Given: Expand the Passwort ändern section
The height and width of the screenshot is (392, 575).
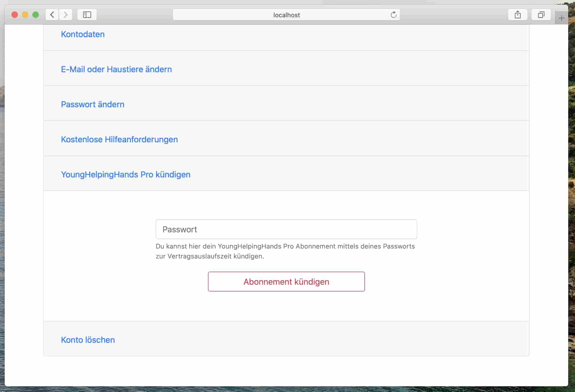Looking at the screenshot, I should point(93,104).
